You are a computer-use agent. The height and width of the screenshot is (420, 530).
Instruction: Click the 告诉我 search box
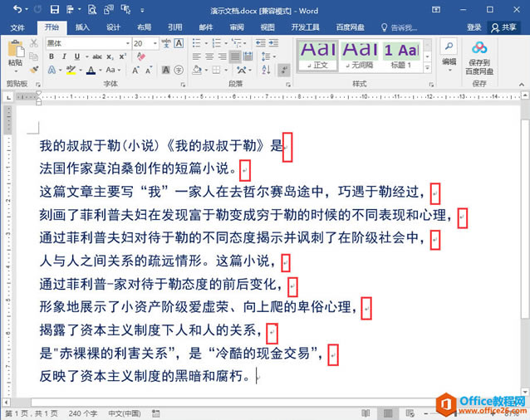(x=400, y=27)
